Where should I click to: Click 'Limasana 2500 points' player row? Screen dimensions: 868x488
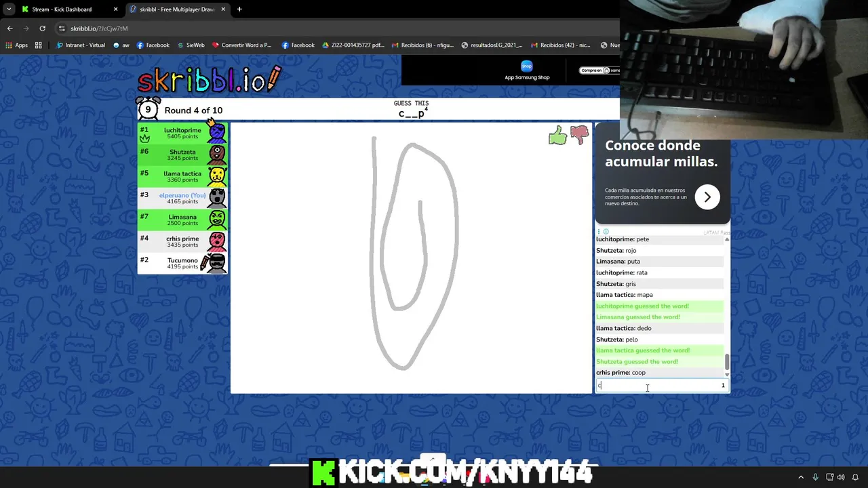[x=182, y=220]
